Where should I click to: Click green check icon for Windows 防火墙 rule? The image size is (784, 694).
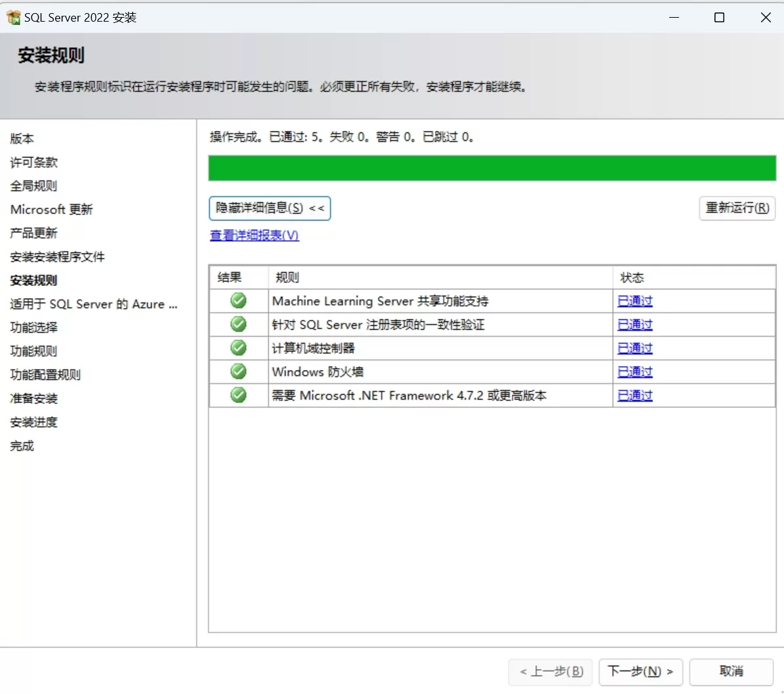pos(238,372)
